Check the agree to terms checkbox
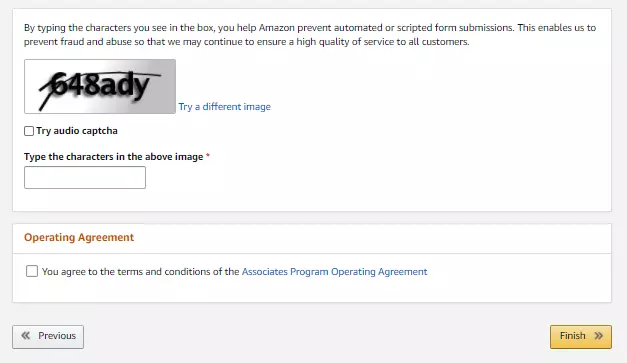The height and width of the screenshot is (363, 627). pos(32,271)
